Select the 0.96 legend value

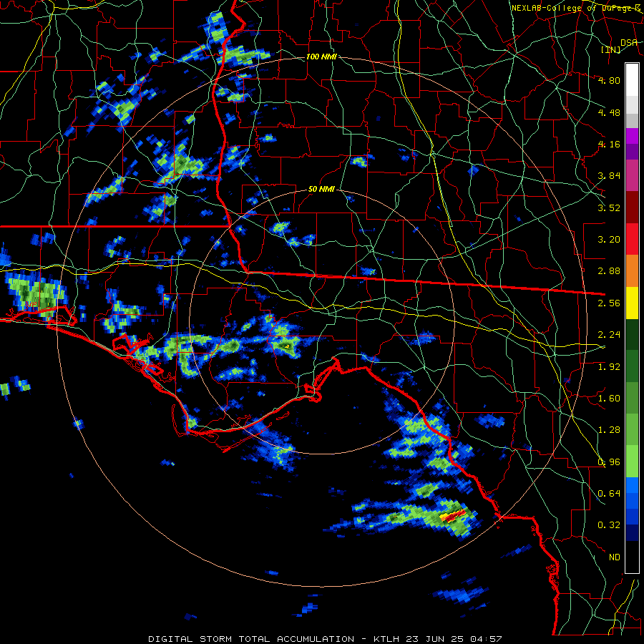pyautogui.click(x=609, y=462)
